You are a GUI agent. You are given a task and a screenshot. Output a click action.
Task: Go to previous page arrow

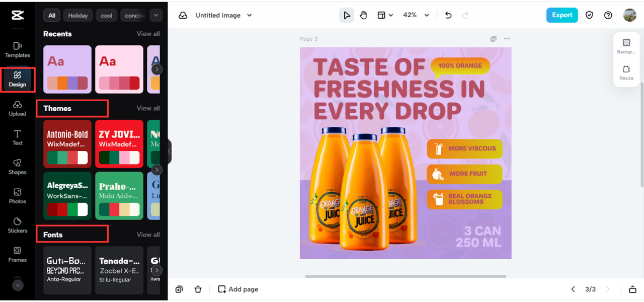point(573,289)
